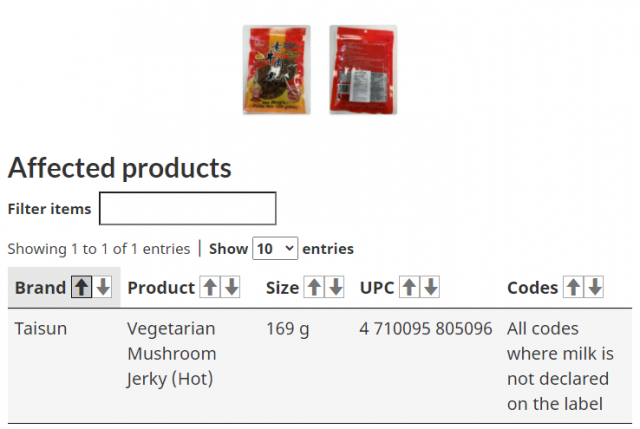Image resolution: width=640 pixels, height=429 pixels.
Task: Select the Vegetarian Mushroom Jerky product cell
Action: (171, 353)
